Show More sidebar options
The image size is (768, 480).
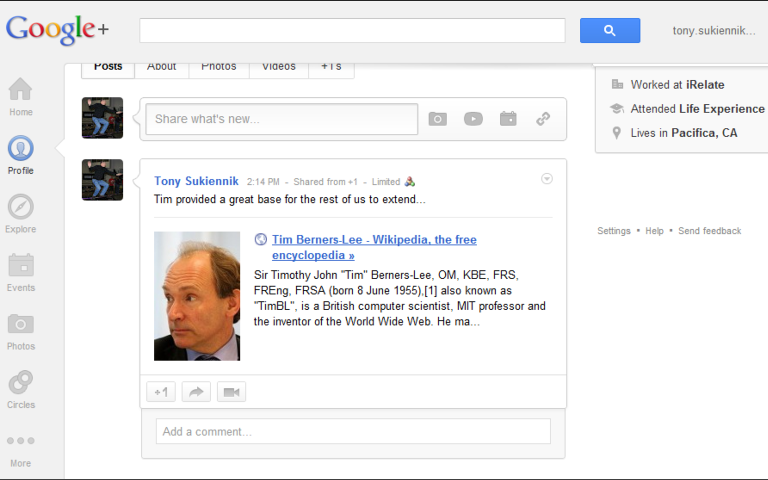point(21,440)
